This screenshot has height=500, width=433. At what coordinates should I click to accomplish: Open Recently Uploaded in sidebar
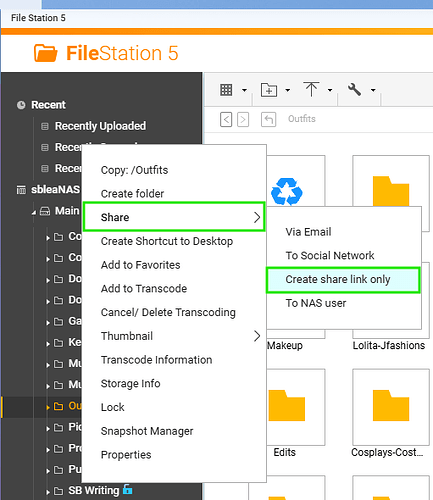point(100,126)
